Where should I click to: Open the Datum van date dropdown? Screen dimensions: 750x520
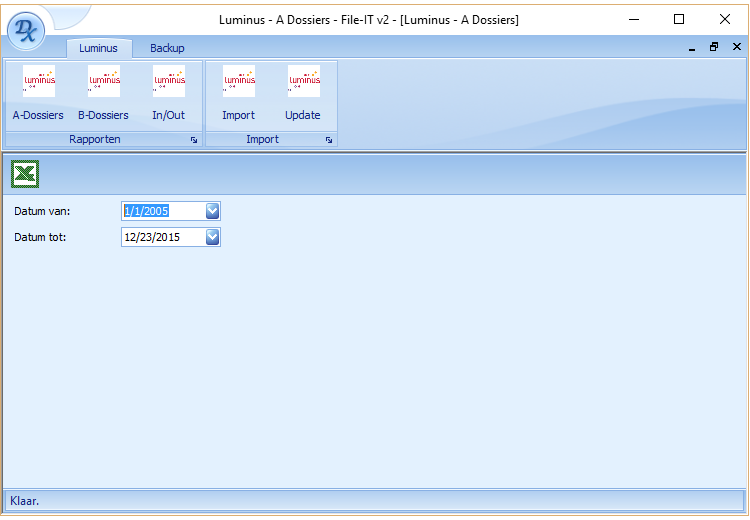click(212, 211)
